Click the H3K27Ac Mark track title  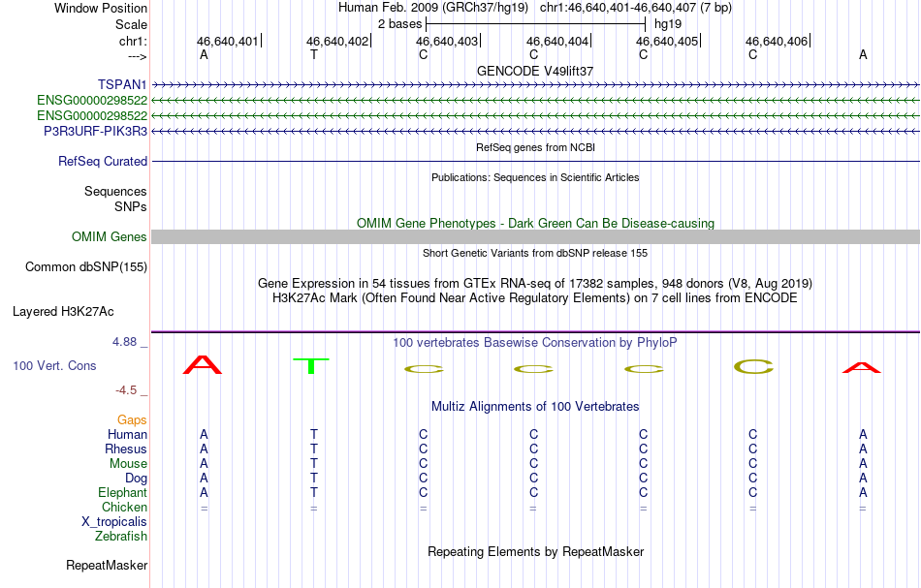tap(535, 298)
